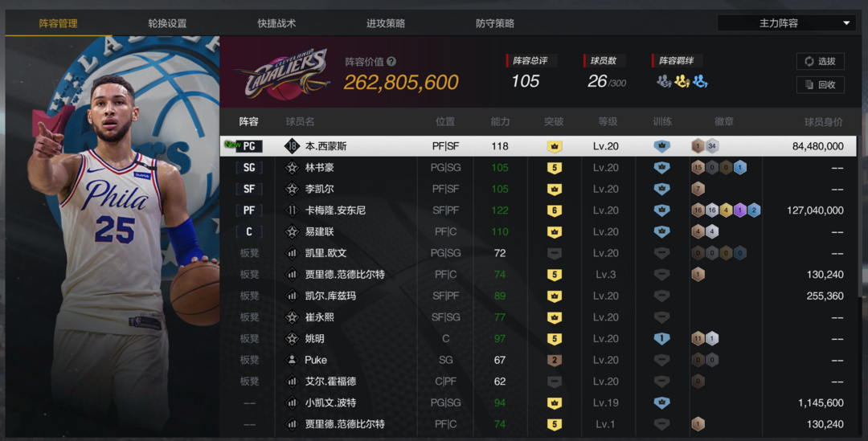This screenshot has width=868, height=441.
Task: Select the SG position slot for 林书豪
Action: pyautogui.click(x=249, y=168)
